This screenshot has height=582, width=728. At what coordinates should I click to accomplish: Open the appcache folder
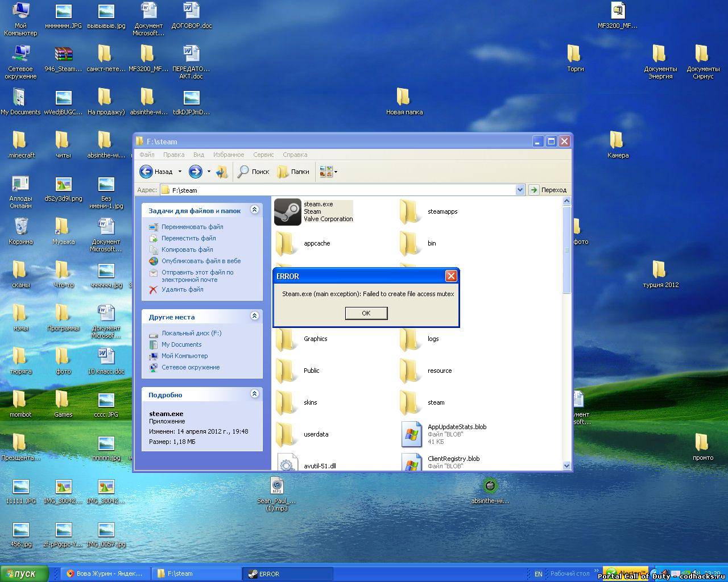(x=286, y=244)
